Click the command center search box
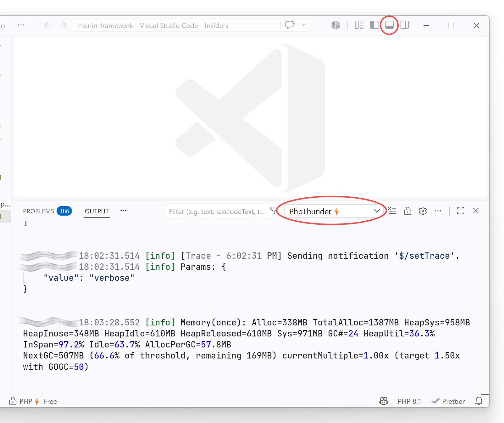504x423 pixels. (176, 25)
